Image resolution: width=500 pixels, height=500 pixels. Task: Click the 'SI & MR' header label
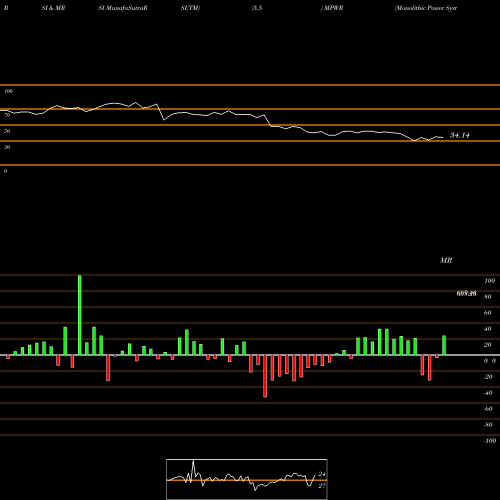53,8
